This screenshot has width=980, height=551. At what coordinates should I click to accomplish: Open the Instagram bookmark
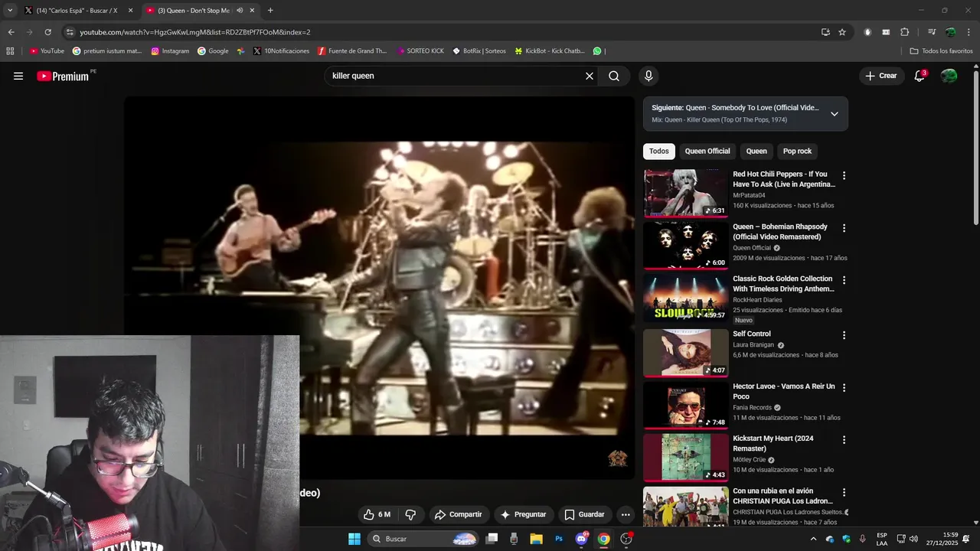(x=170, y=51)
